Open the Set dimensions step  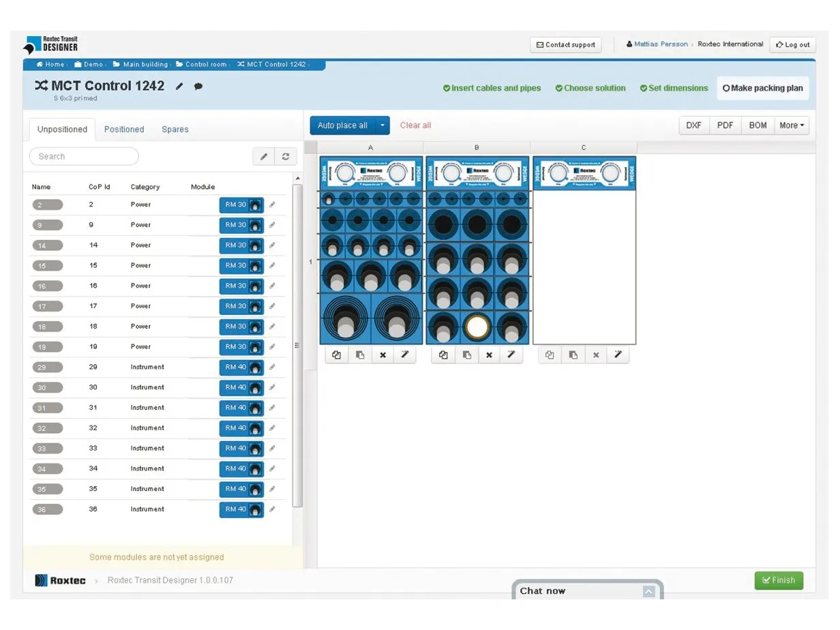[674, 88]
